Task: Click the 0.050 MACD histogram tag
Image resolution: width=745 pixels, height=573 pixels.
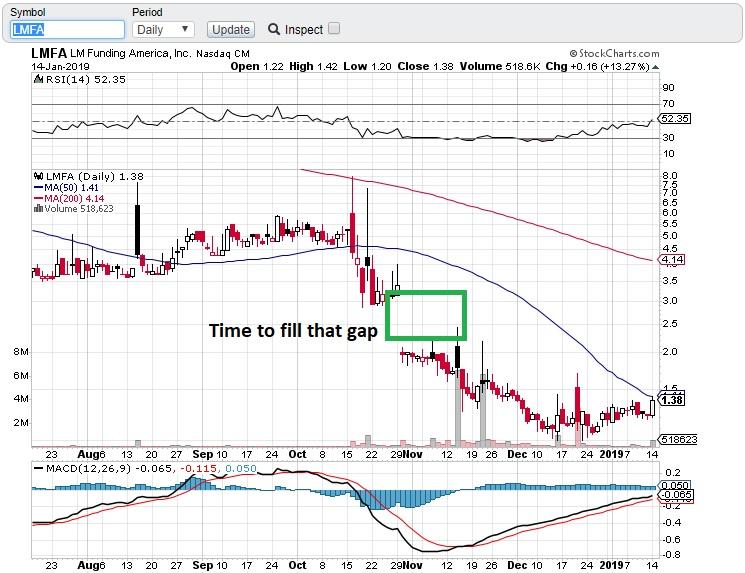Action: (674, 485)
